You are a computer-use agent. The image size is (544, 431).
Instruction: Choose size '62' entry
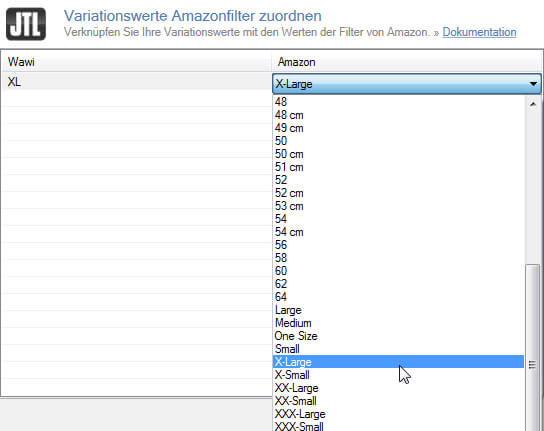coord(398,284)
